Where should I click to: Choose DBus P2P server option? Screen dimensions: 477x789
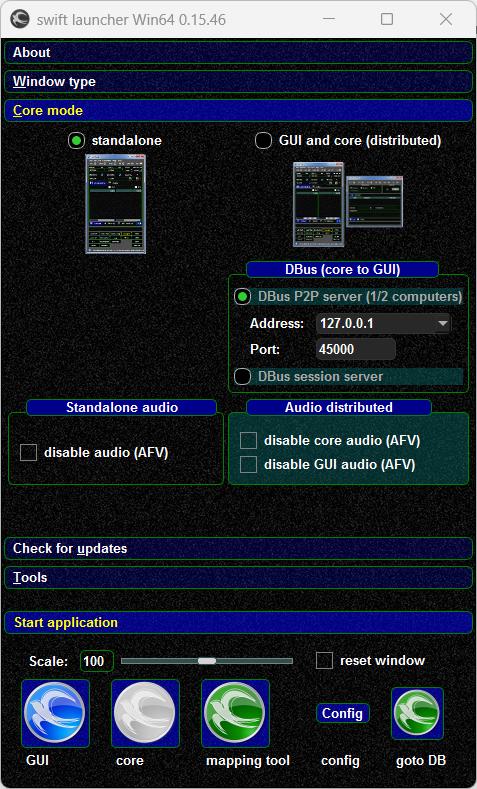243,297
